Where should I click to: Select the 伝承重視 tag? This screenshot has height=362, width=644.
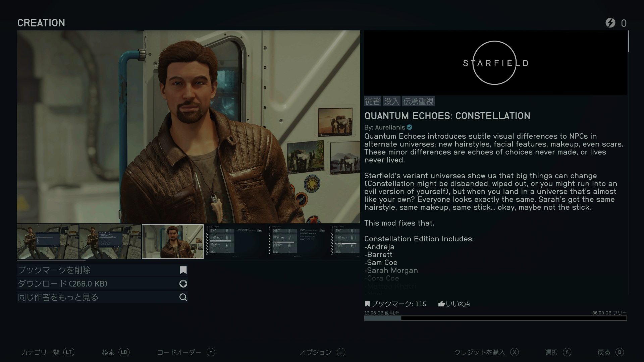[419, 101]
